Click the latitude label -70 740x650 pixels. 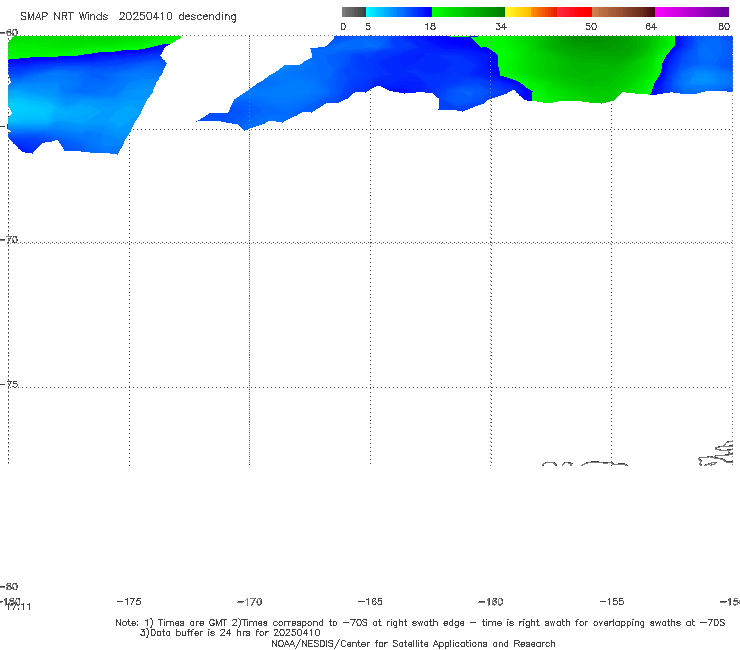(x=9, y=240)
